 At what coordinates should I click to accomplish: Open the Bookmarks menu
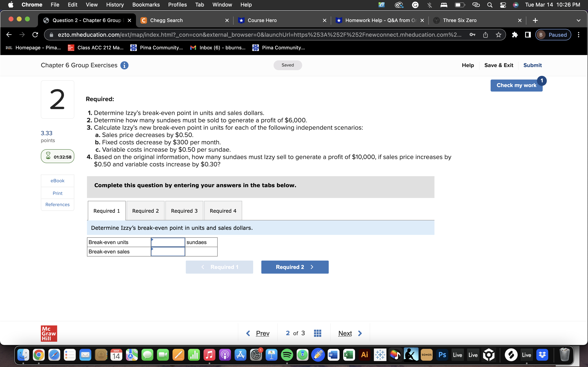[146, 5]
